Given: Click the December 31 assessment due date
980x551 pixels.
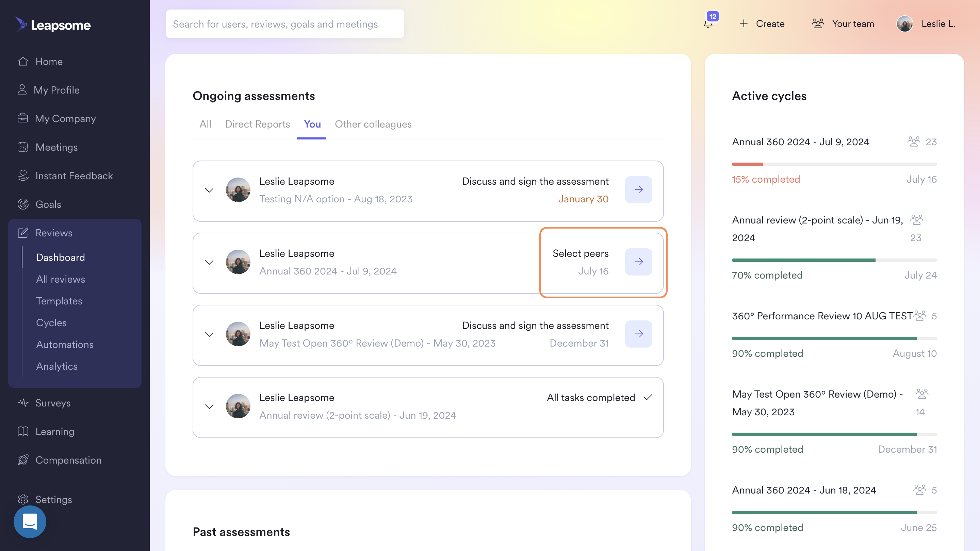Looking at the screenshot, I should [x=579, y=343].
